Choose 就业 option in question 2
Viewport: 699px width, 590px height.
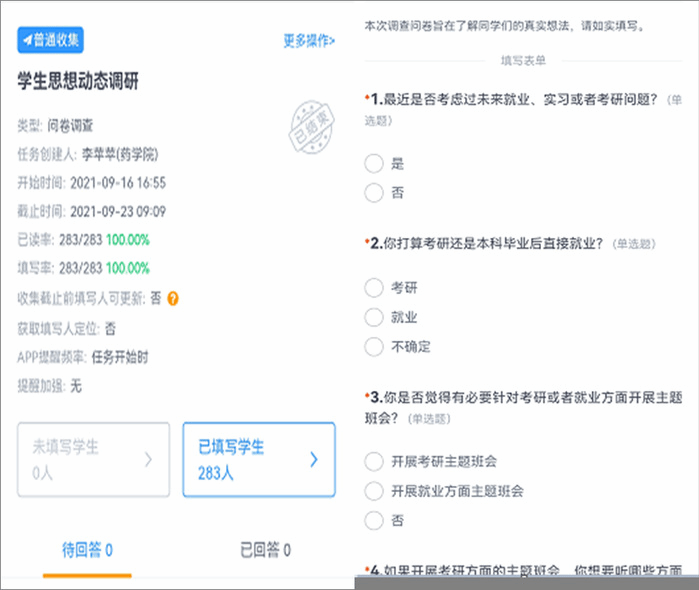pyautogui.click(x=374, y=318)
